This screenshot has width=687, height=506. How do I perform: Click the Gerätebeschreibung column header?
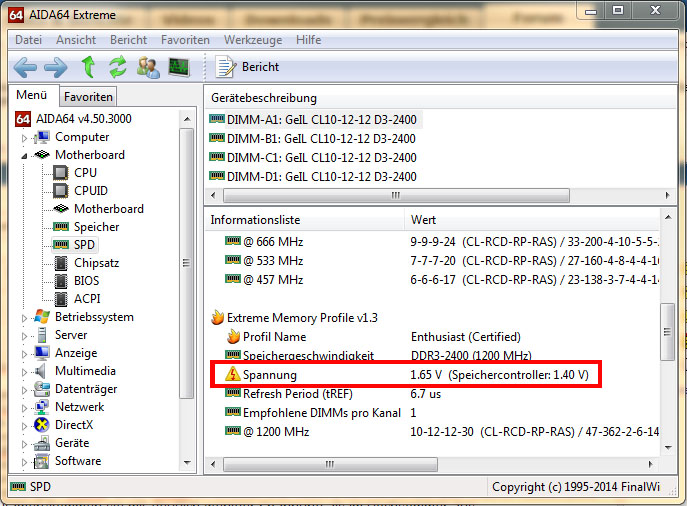(440, 98)
